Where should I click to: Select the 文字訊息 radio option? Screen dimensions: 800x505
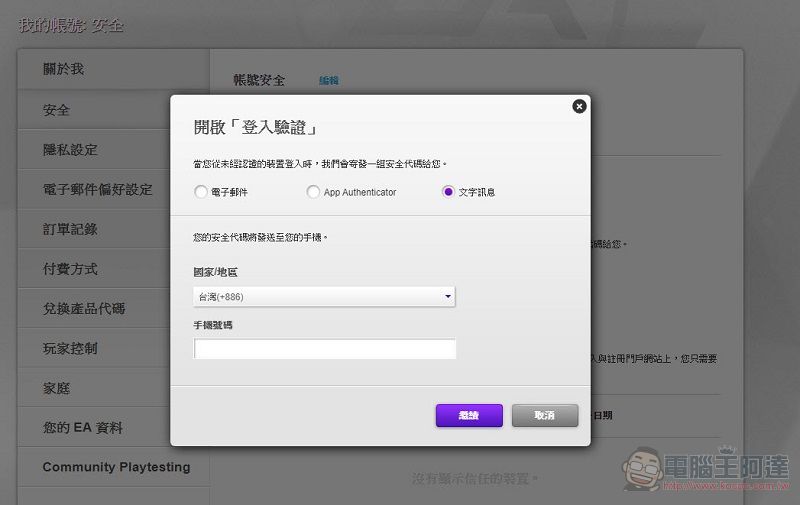pos(448,192)
